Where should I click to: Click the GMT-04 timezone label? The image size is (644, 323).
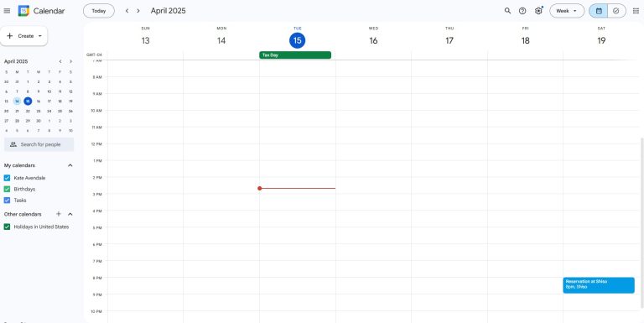[94, 55]
